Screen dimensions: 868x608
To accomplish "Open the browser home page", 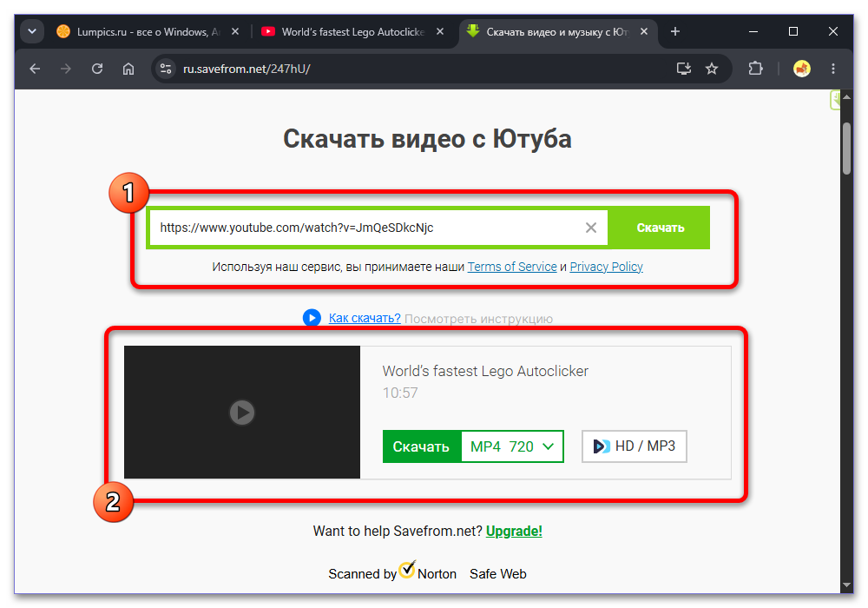I will 128,69.
